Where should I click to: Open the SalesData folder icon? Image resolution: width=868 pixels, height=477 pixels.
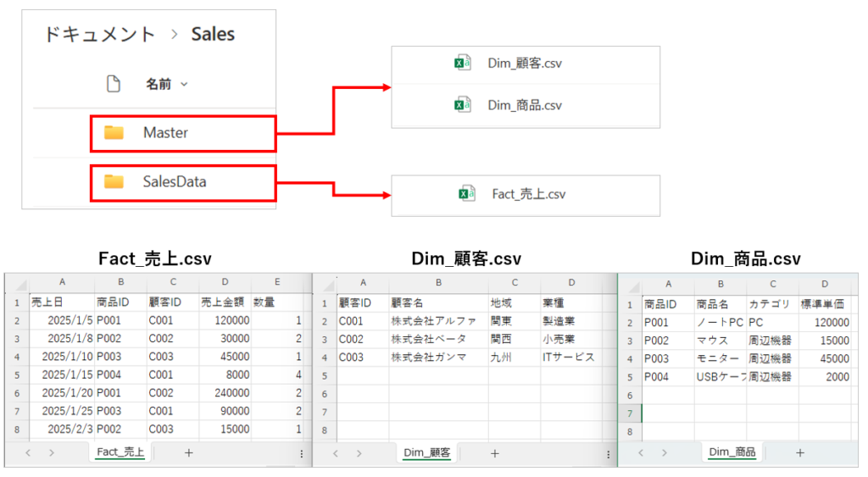coord(114,181)
